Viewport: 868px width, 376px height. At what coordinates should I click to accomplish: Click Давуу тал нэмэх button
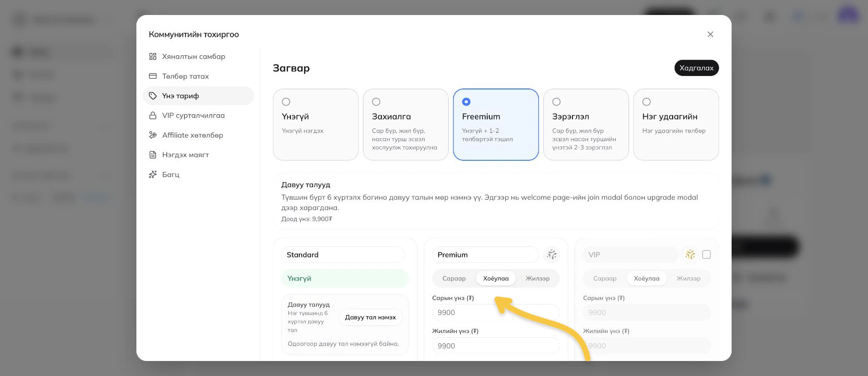click(x=370, y=317)
